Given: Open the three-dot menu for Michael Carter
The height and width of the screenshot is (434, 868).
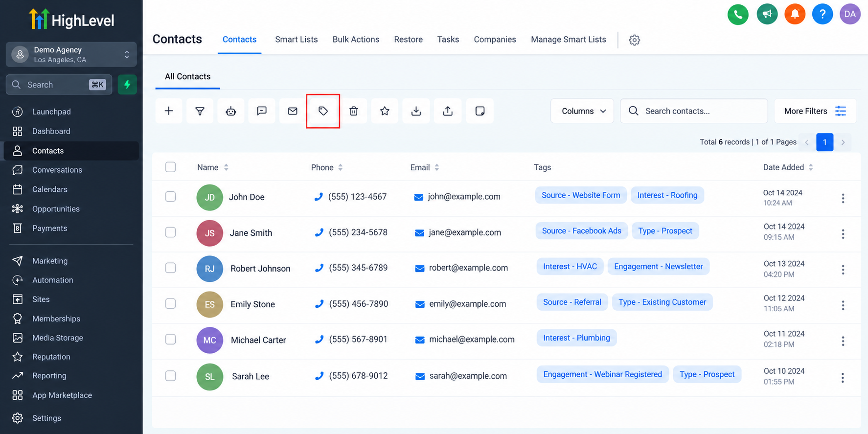Looking at the screenshot, I should pyautogui.click(x=843, y=341).
